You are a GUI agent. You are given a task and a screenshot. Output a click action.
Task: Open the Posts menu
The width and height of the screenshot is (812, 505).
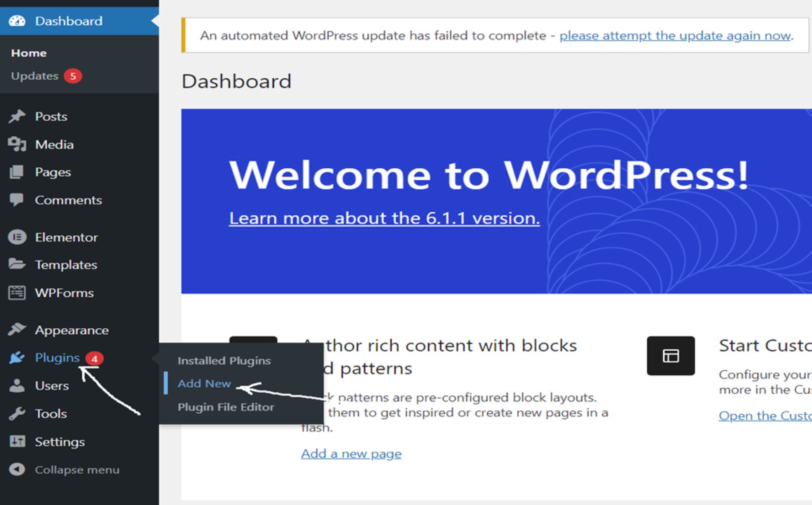[80, 116]
